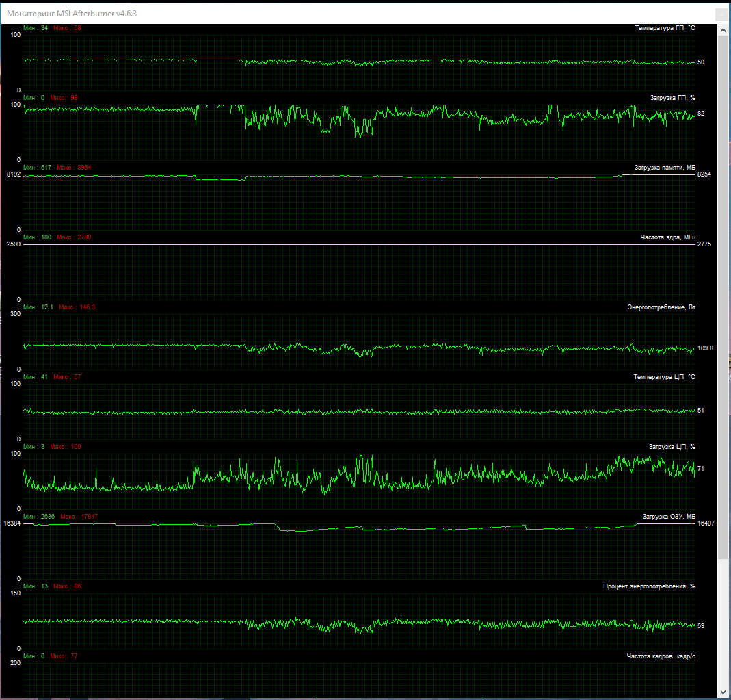Click the 'Мин : 3' CPU usage value

pos(34,447)
